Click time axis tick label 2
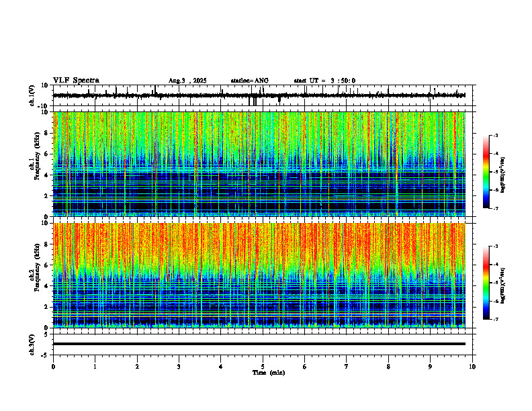Viewport: 532px width, 411px height. 137,367
